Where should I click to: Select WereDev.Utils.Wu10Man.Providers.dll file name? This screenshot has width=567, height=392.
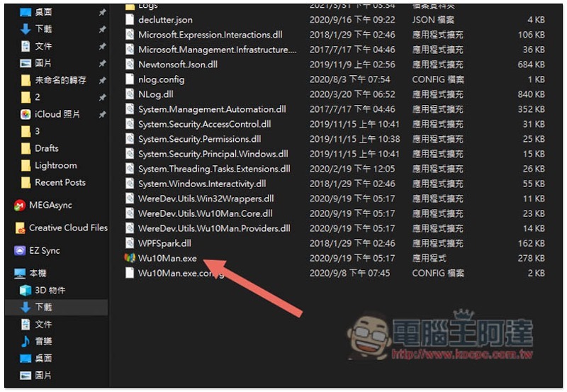[214, 228]
